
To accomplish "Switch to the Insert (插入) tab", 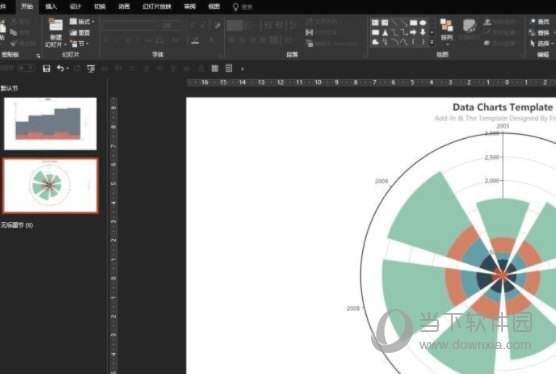I will click(x=51, y=6).
